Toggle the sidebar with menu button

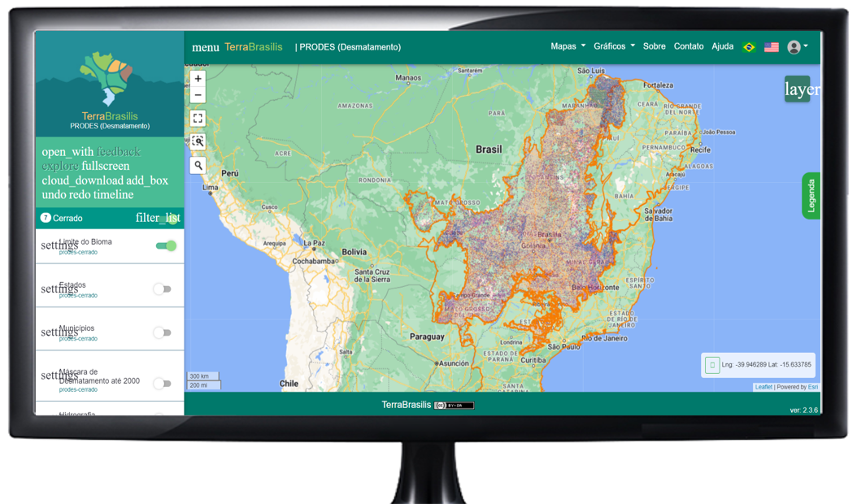(206, 48)
